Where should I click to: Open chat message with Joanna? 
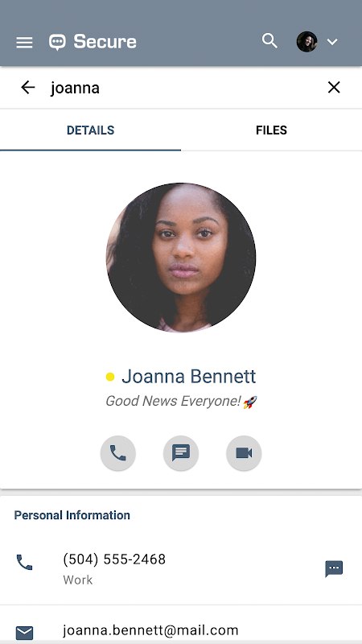(181, 453)
